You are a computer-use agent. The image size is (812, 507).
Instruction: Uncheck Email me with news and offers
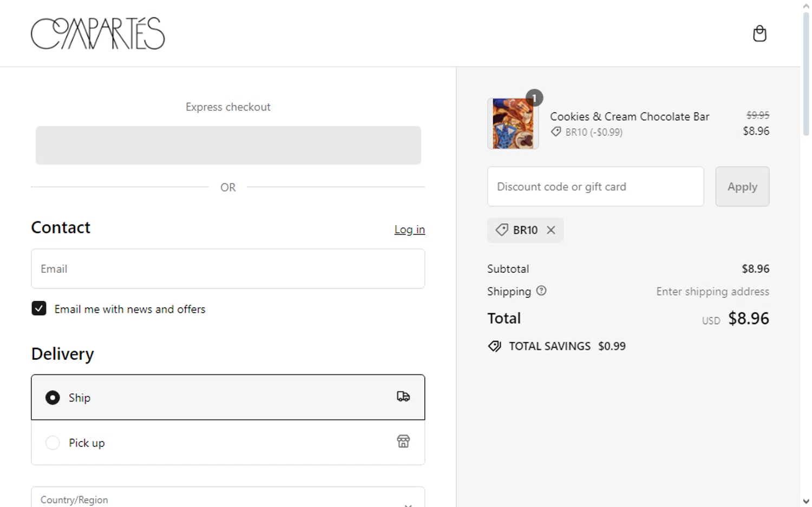[39, 308]
